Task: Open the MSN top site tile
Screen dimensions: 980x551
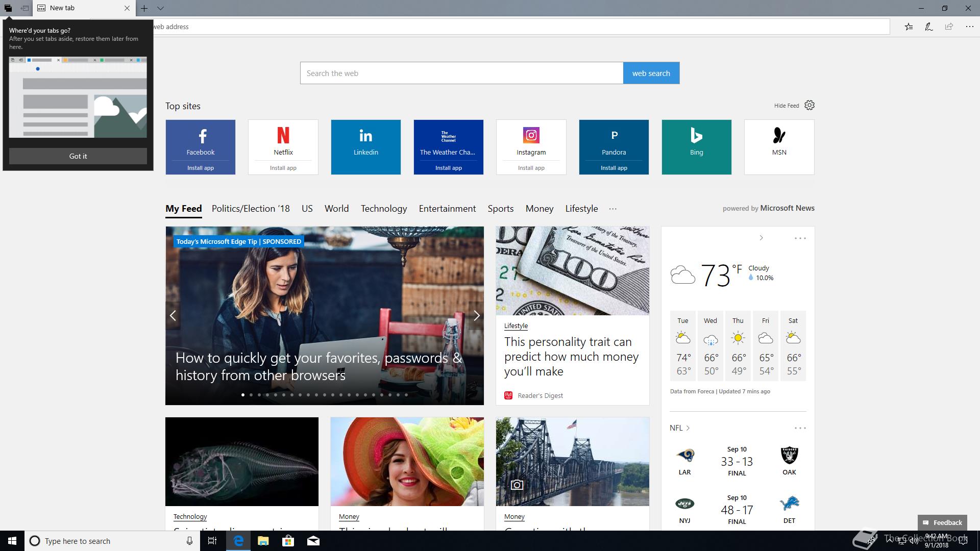Action: pos(779,147)
